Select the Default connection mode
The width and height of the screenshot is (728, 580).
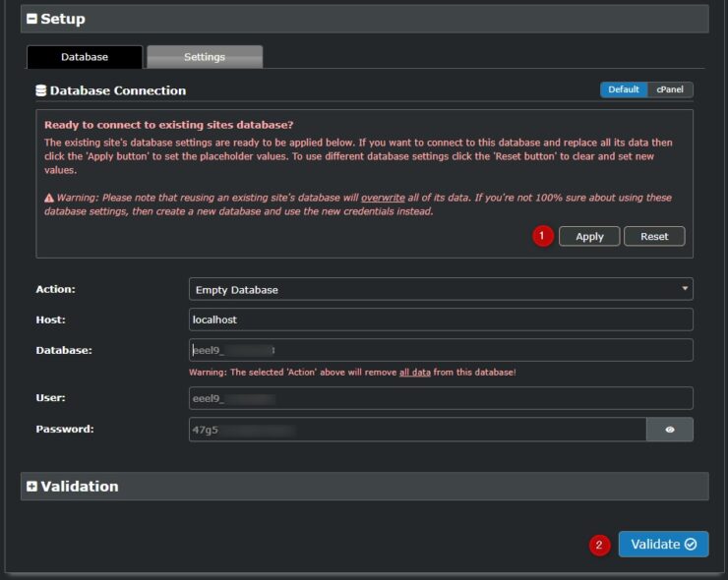click(x=623, y=89)
